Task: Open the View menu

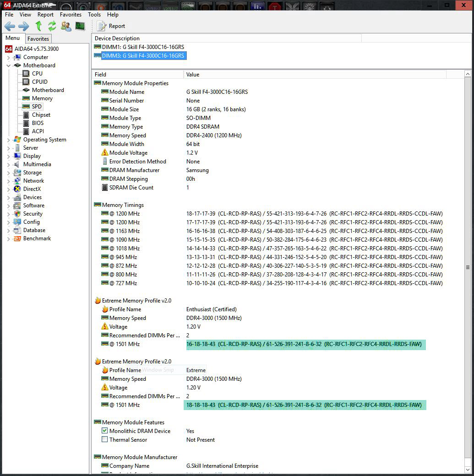Action: point(25,15)
